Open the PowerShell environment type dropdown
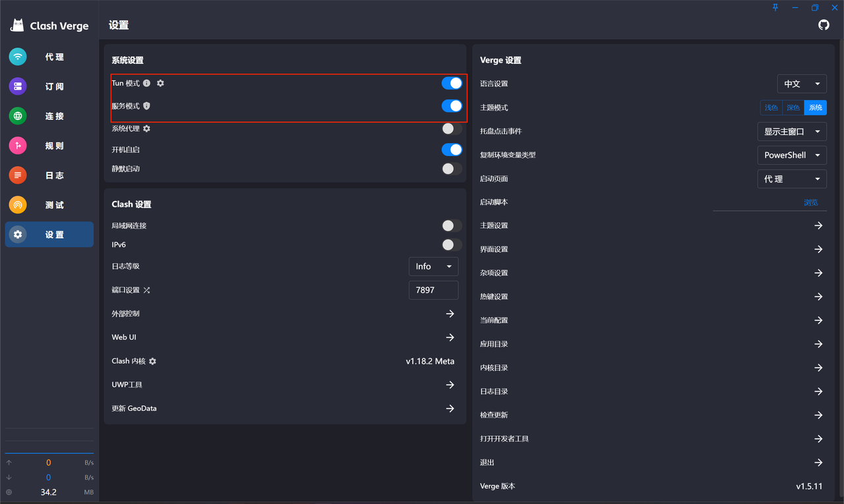This screenshot has width=844, height=504. point(791,155)
